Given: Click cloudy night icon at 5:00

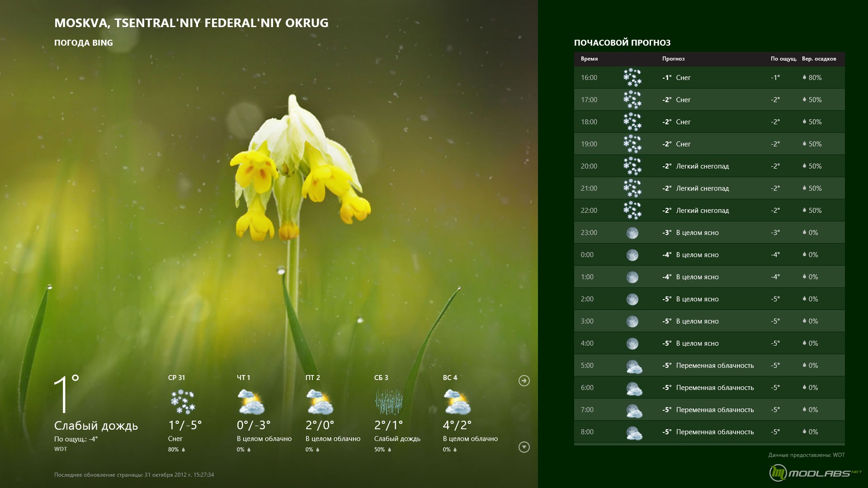Looking at the screenshot, I should pos(634,366).
